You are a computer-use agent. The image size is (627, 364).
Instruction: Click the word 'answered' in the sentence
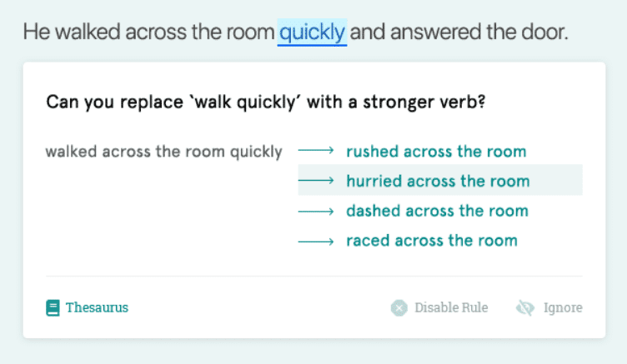(435, 32)
